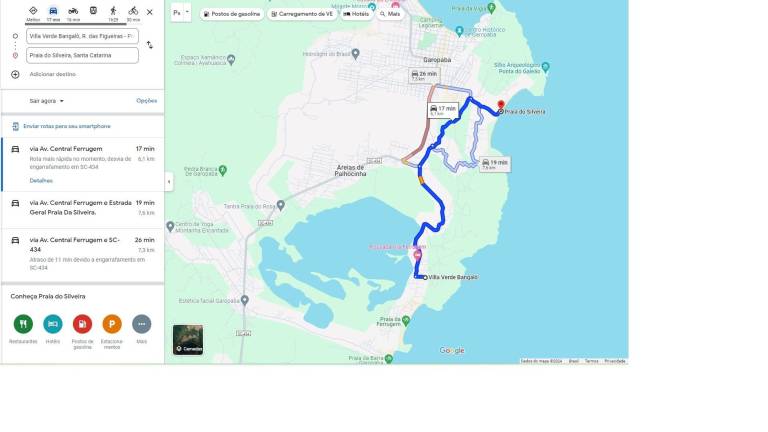Edit the Praia do Silveira destination field
Image resolution: width=768 pixels, height=432 pixels.
point(82,55)
